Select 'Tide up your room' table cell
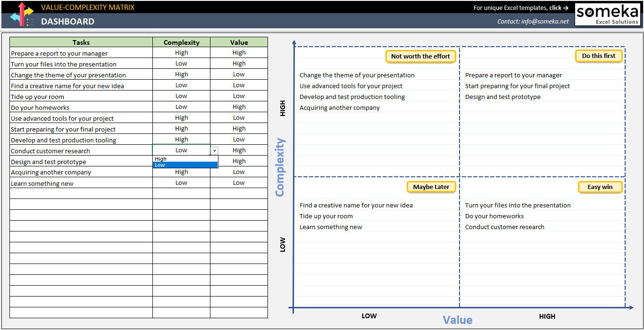This screenshot has height=330, width=644. pos(81,96)
